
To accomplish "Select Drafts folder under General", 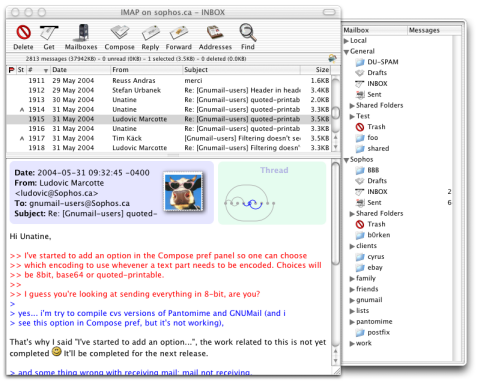I will [x=377, y=73].
